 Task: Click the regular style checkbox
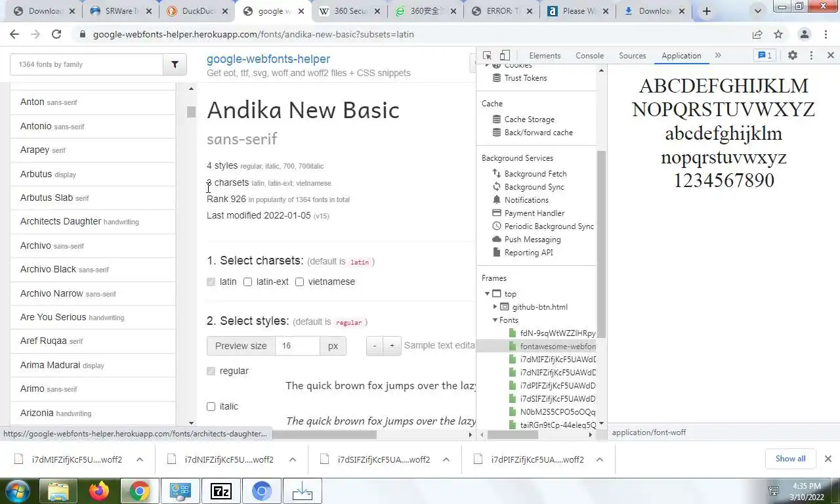[x=211, y=371]
